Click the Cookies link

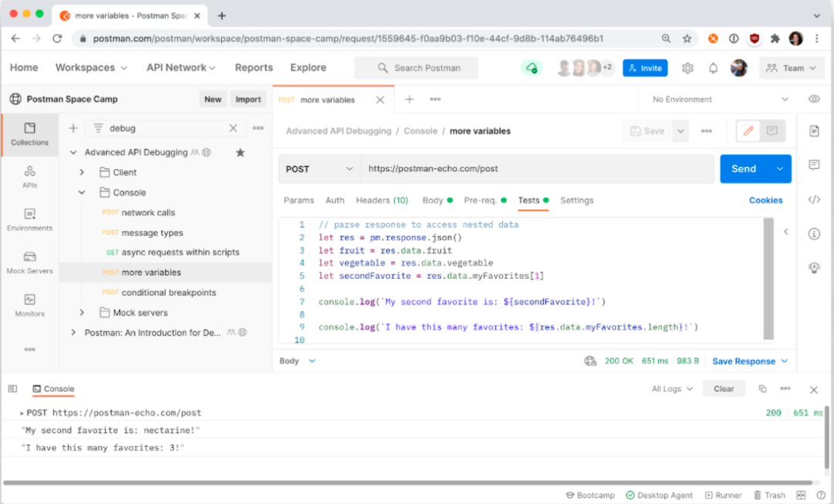765,201
